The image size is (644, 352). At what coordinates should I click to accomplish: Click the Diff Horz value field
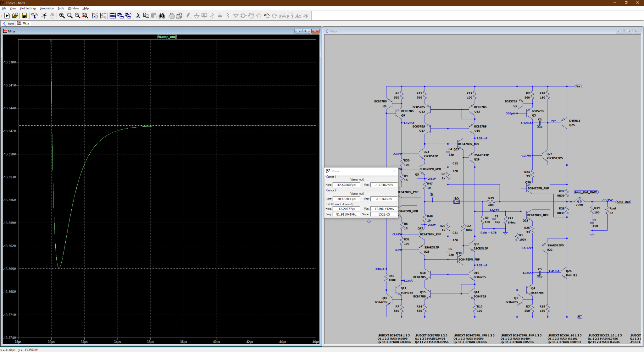pos(346,209)
